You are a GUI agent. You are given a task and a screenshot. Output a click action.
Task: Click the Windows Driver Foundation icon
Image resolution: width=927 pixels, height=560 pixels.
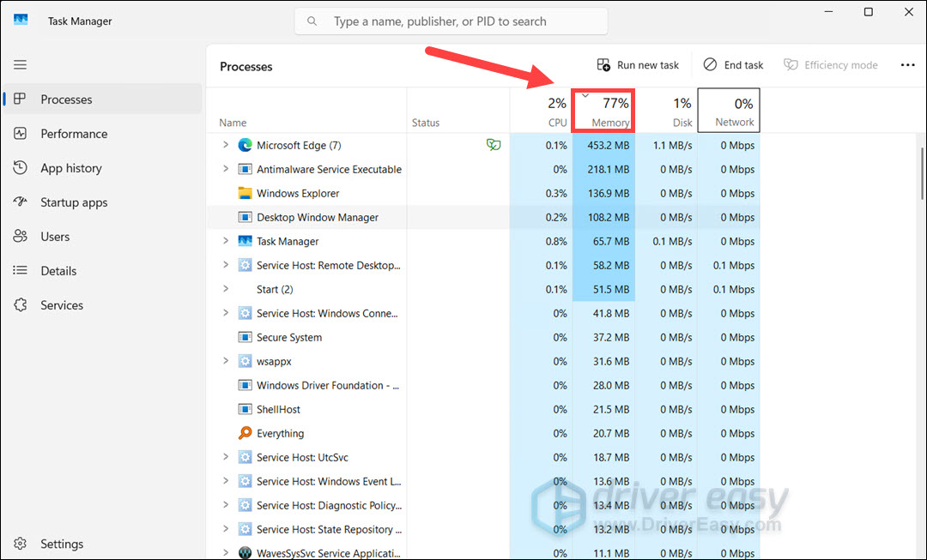coord(245,385)
